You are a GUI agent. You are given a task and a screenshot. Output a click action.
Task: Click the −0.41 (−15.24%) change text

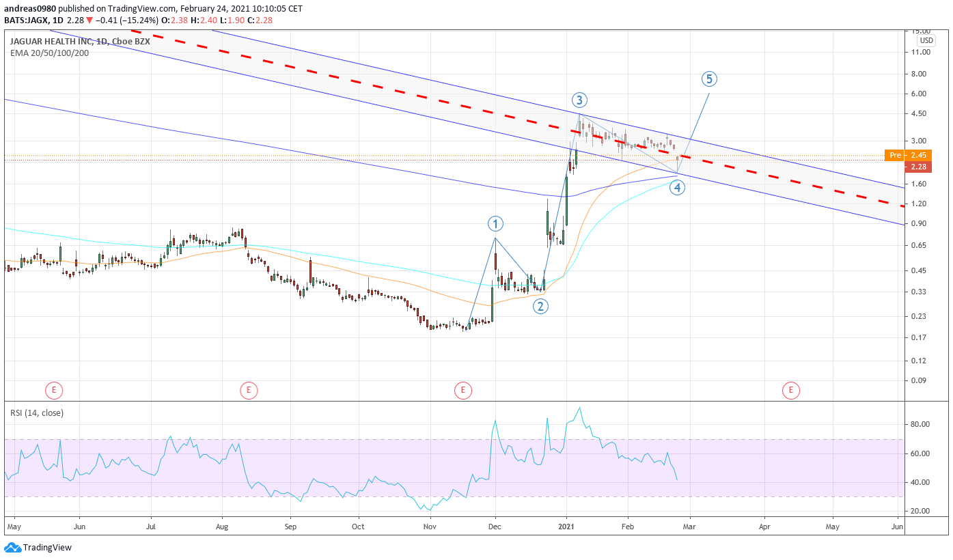coord(128,20)
